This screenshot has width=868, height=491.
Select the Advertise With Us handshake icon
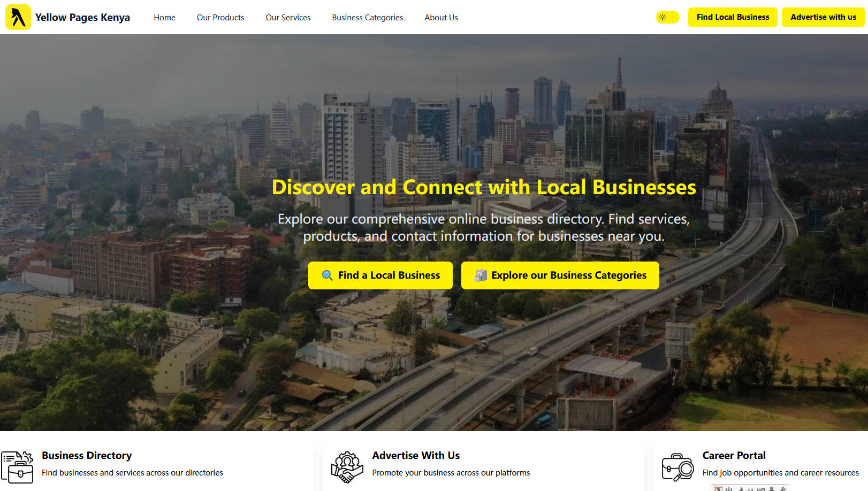(x=347, y=467)
